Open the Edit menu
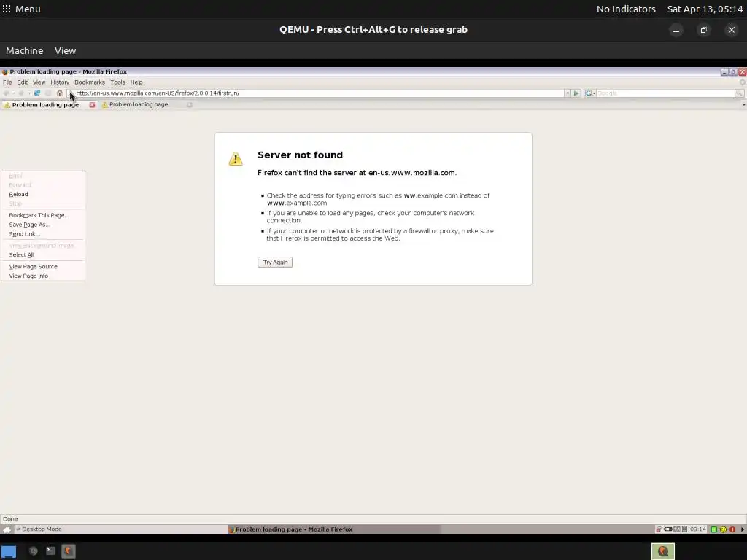Screen dimensions: 747x560 [23, 82]
